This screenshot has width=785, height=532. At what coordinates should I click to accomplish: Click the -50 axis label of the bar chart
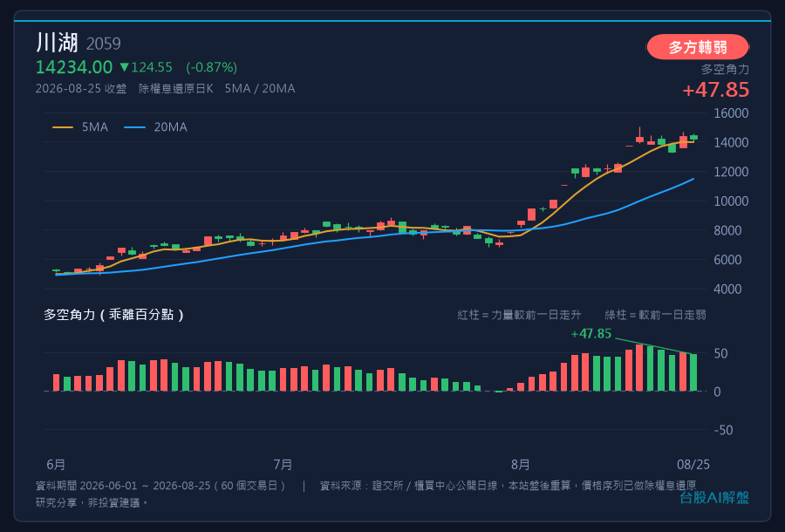(x=723, y=430)
